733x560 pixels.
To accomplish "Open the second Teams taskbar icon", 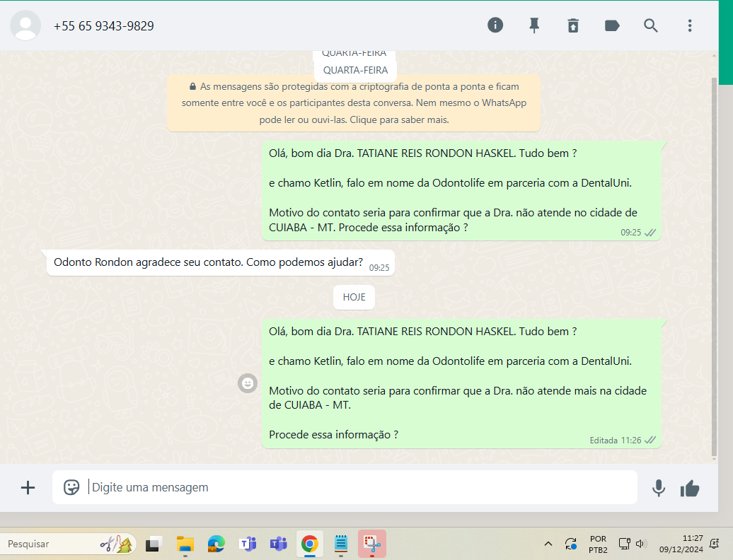I will [x=278, y=544].
